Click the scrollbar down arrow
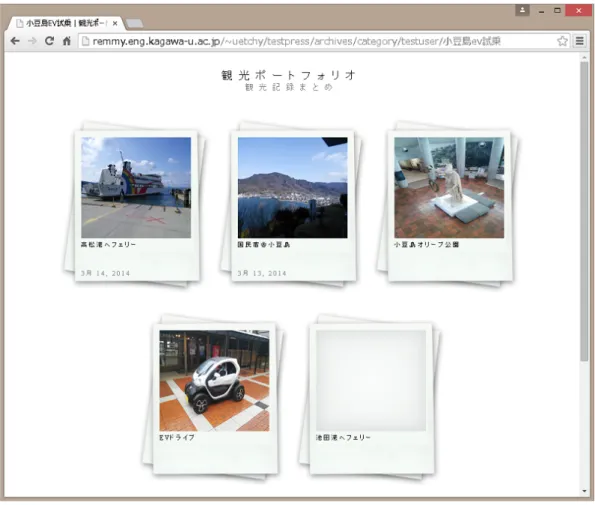This screenshot has width=595, height=505. 584,491
